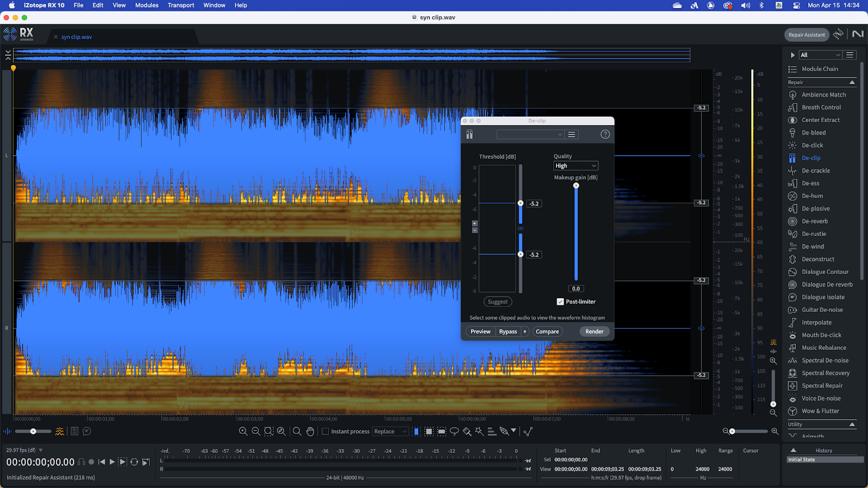Open the Modules menu
Screen dimensions: 868x488
point(146,5)
